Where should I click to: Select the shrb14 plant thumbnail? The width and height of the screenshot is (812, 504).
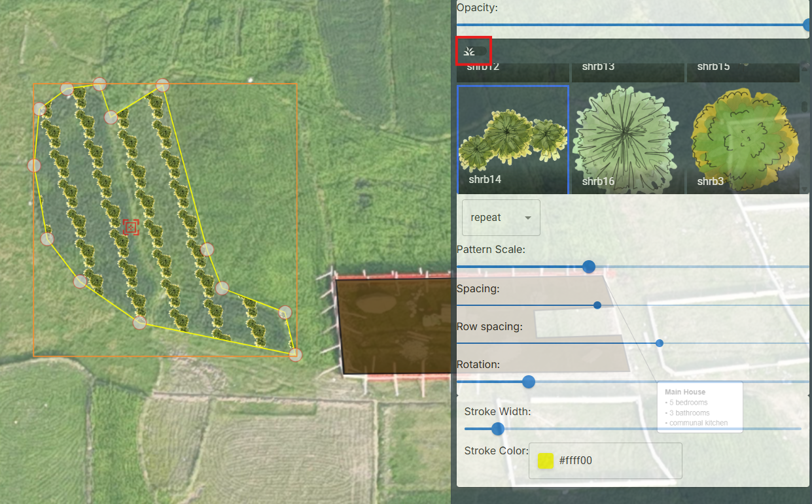tap(512, 139)
